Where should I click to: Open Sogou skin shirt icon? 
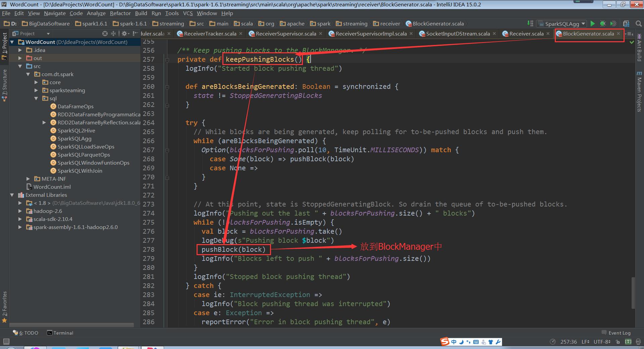(x=491, y=342)
